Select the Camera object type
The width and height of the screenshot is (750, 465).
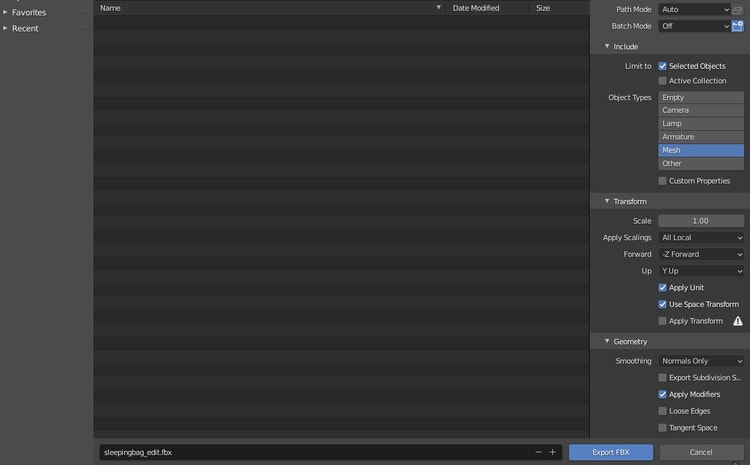pos(701,111)
